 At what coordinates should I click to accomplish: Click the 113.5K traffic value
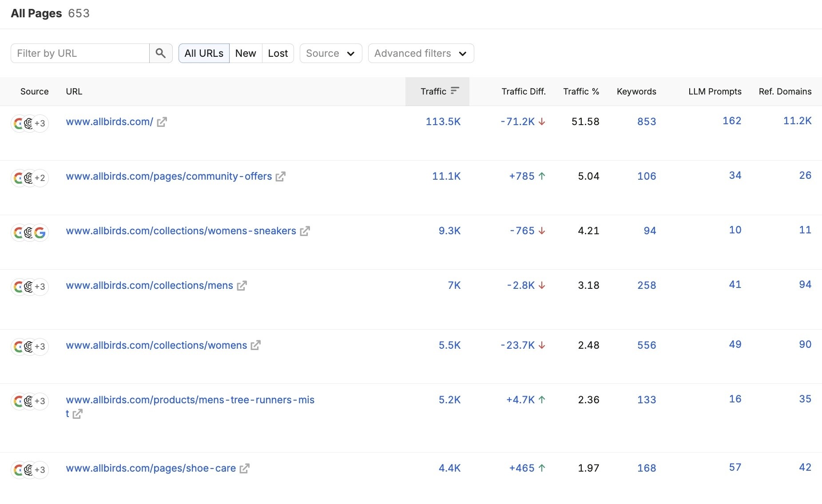(x=443, y=122)
